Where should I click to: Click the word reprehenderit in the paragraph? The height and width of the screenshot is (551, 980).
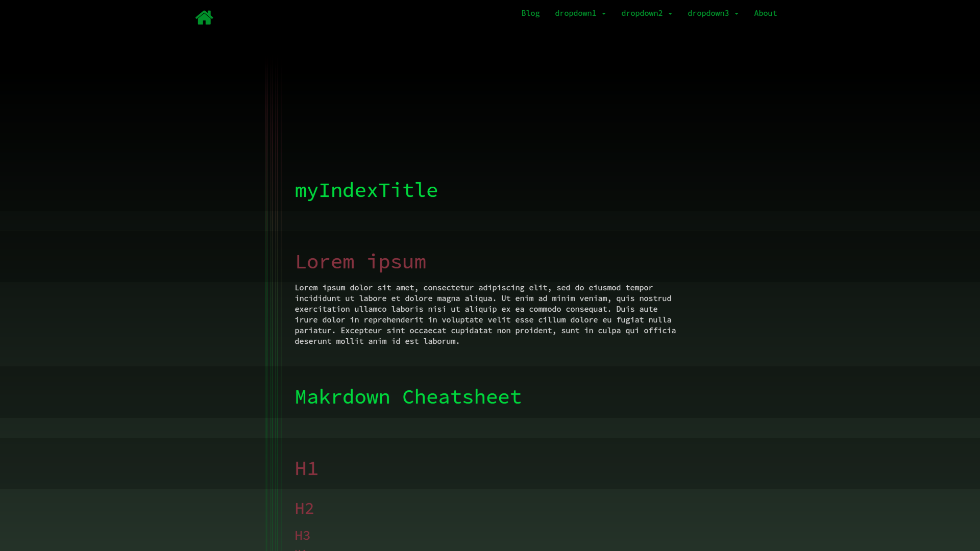393,320
